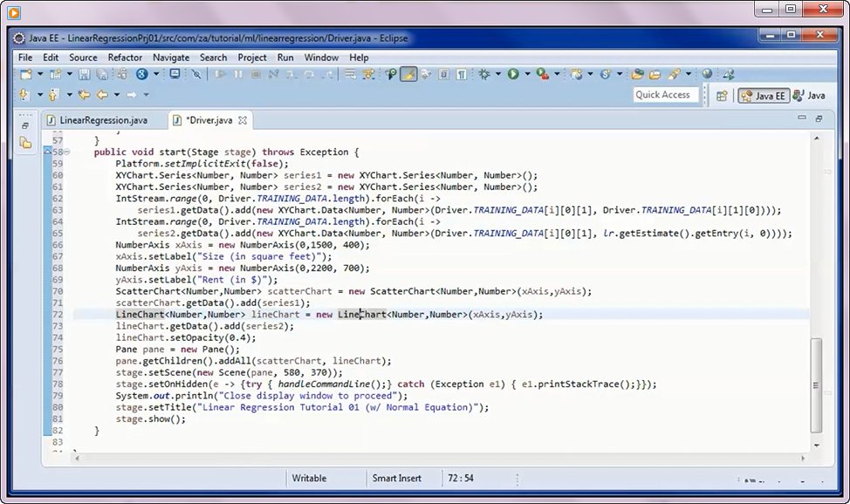This screenshot has height=504, width=850.
Task: Run the application via the green Run icon
Action: (x=514, y=74)
